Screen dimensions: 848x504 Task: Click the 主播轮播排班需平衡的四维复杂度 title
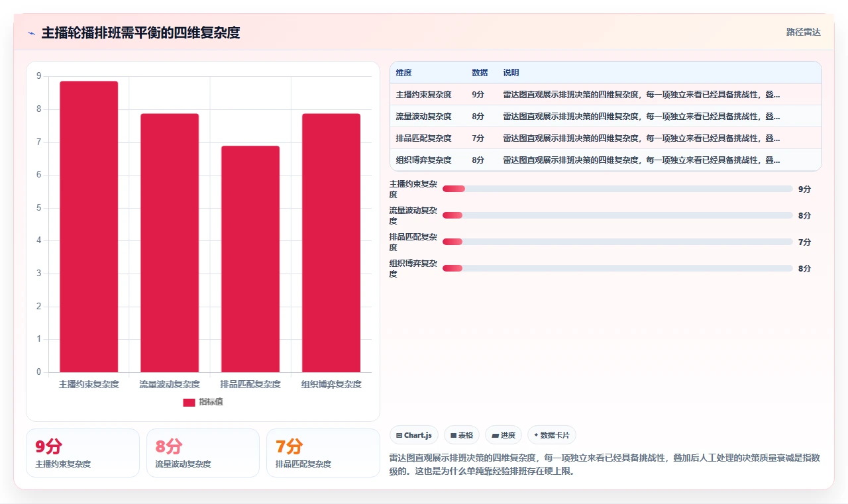click(x=140, y=32)
